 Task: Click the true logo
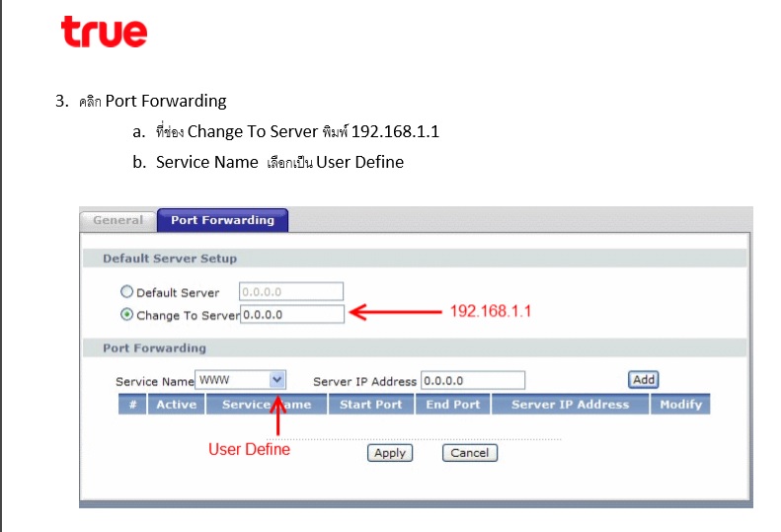[104, 32]
